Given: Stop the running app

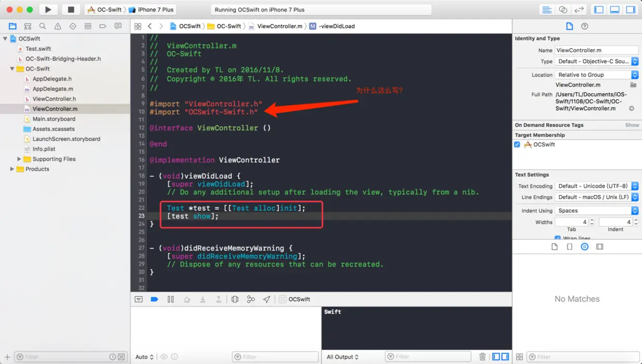Looking at the screenshot, I should (71, 10).
